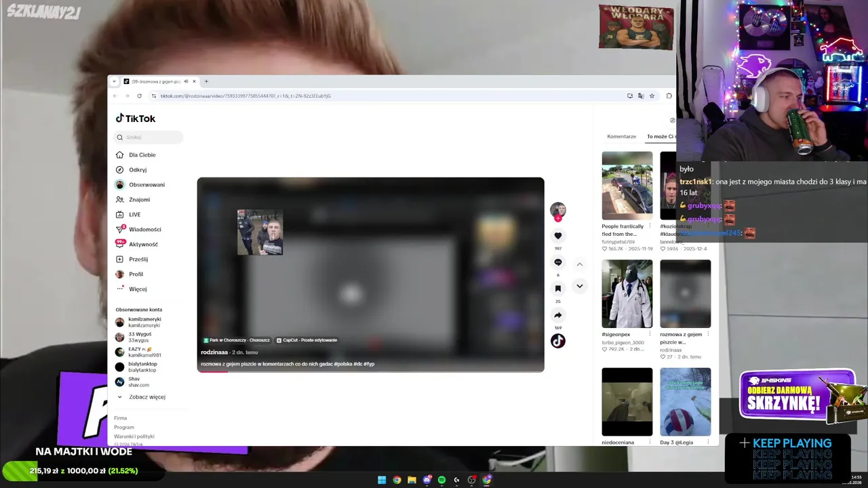Play the blurred main video
Image resolution: width=868 pixels, height=488 pixels.
pos(370,274)
